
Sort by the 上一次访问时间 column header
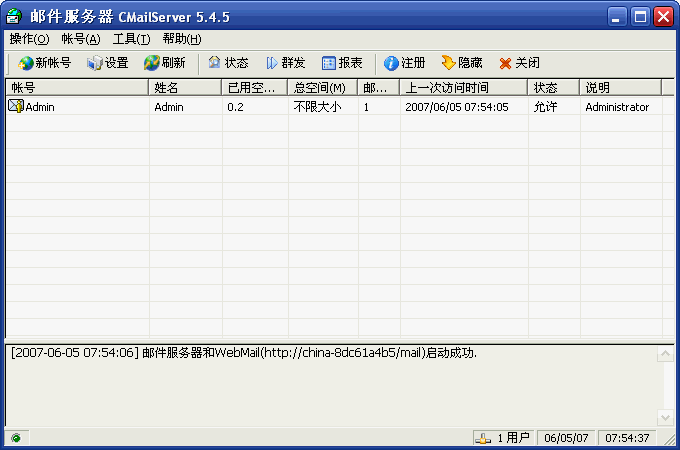coord(464,88)
